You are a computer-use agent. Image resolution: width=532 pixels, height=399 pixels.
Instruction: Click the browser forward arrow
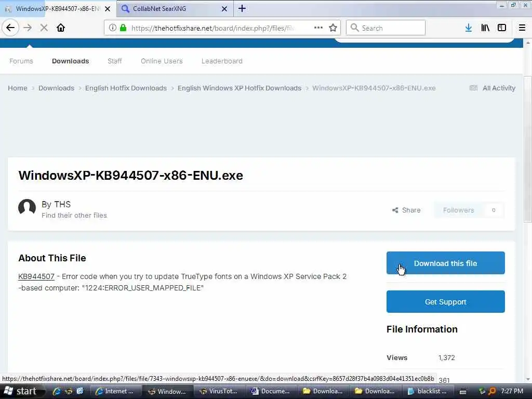click(28, 28)
